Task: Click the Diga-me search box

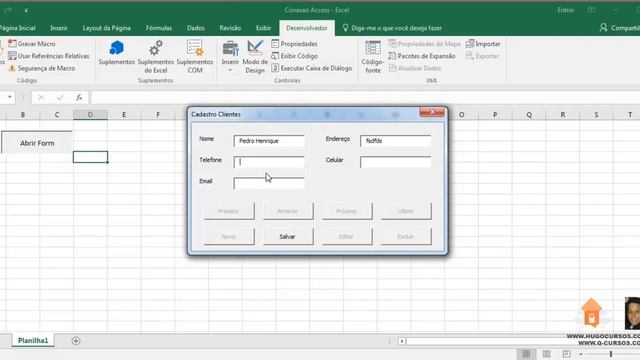Action: click(x=392, y=28)
